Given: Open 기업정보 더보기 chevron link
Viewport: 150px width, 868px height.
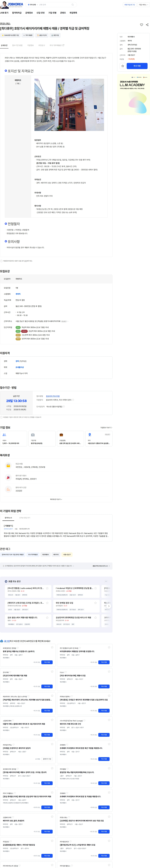Looking at the screenshot, I should [106, 428].
